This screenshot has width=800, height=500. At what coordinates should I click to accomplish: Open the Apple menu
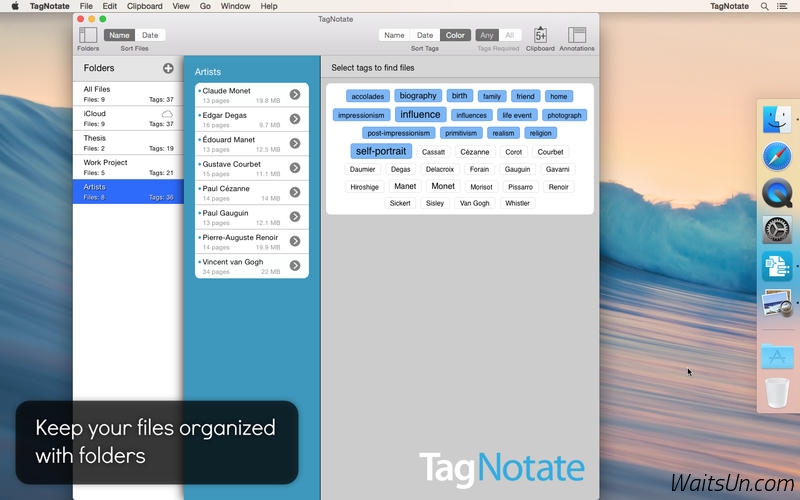[x=15, y=6]
